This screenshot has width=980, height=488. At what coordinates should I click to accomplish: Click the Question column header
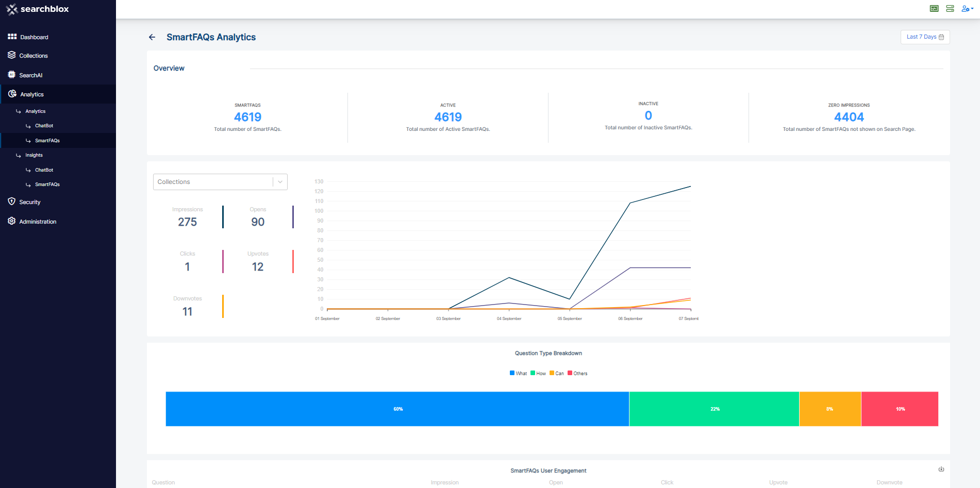163,483
